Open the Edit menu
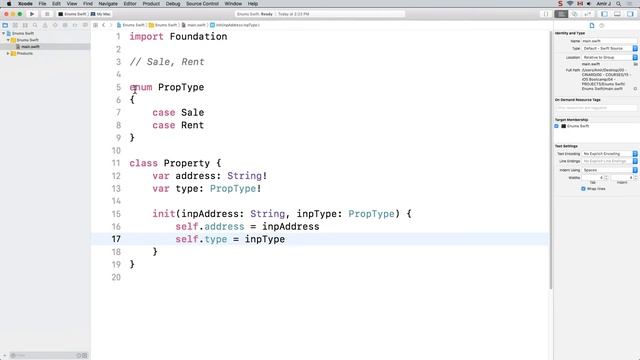The width and height of the screenshot is (640, 360). 56,4
